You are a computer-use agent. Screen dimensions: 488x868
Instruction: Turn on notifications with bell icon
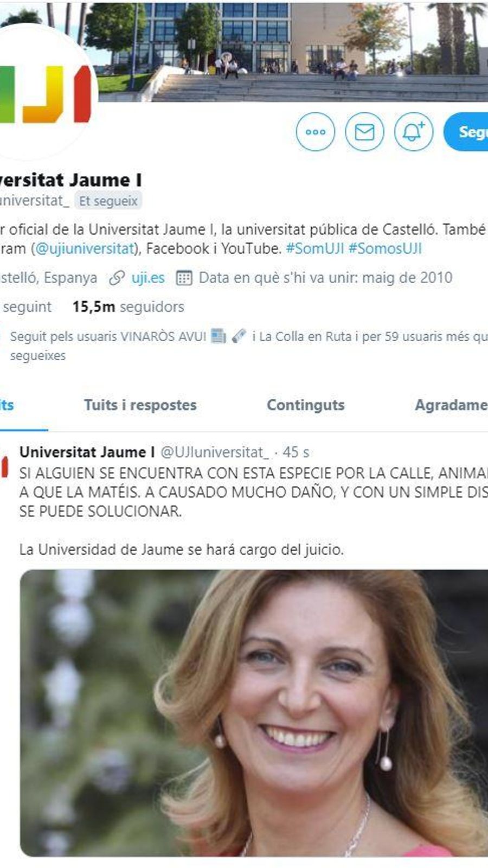pyautogui.click(x=414, y=132)
